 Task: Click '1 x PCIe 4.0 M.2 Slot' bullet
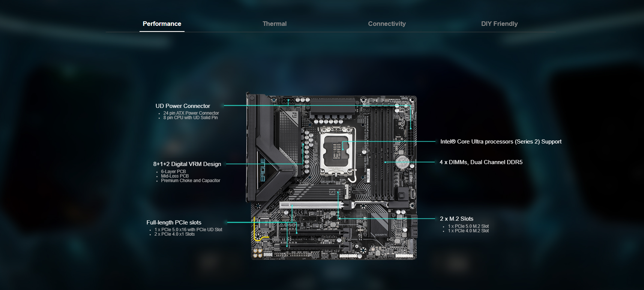[468, 231]
